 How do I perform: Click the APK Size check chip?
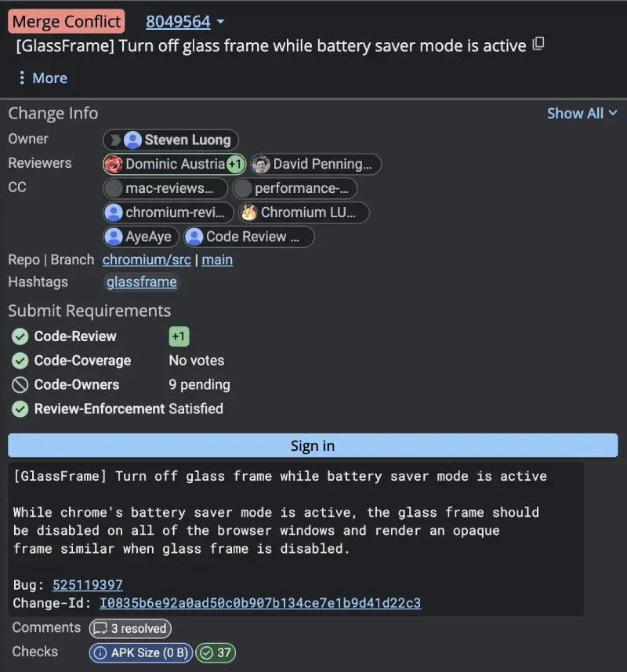click(x=141, y=652)
